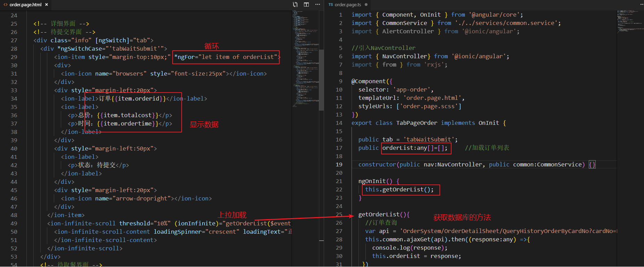Click the {{item.ordertime}} binding

pos(128,123)
